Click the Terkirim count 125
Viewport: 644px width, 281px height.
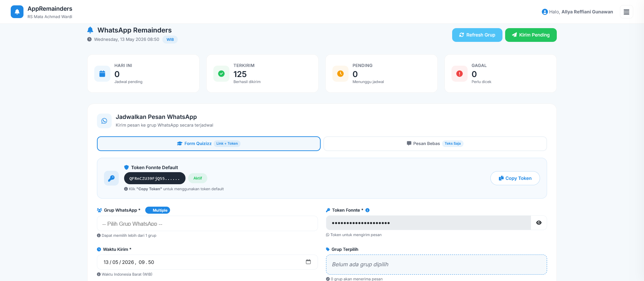coord(240,74)
